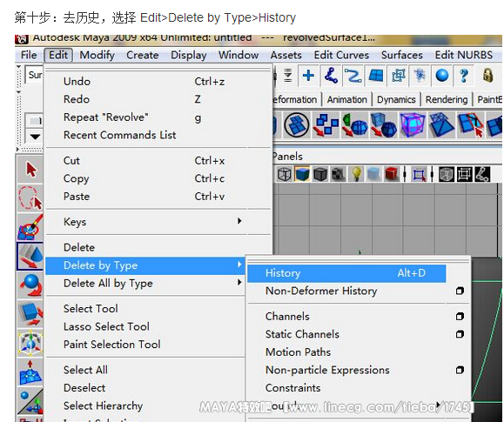Image resolution: width=504 pixels, height=422 pixels.
Task: Open the Panels menu in viewport
Action: click(x=287, y=157)
